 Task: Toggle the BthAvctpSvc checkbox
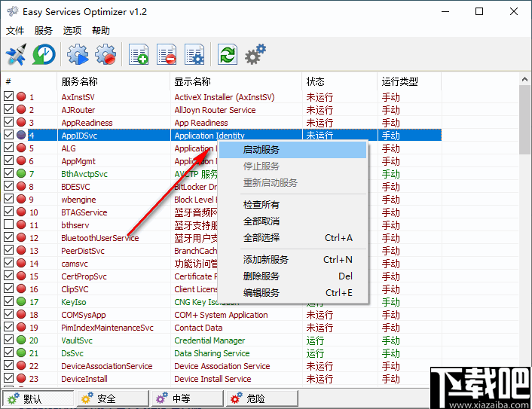click(9, 173)
